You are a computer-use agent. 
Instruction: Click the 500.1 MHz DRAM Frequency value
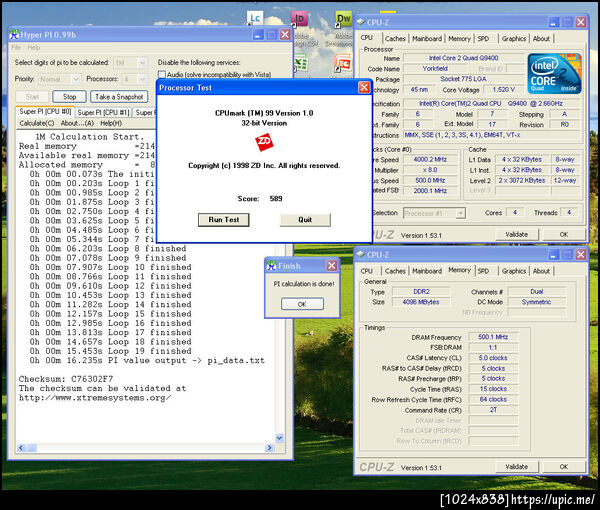tap(493, 337)
